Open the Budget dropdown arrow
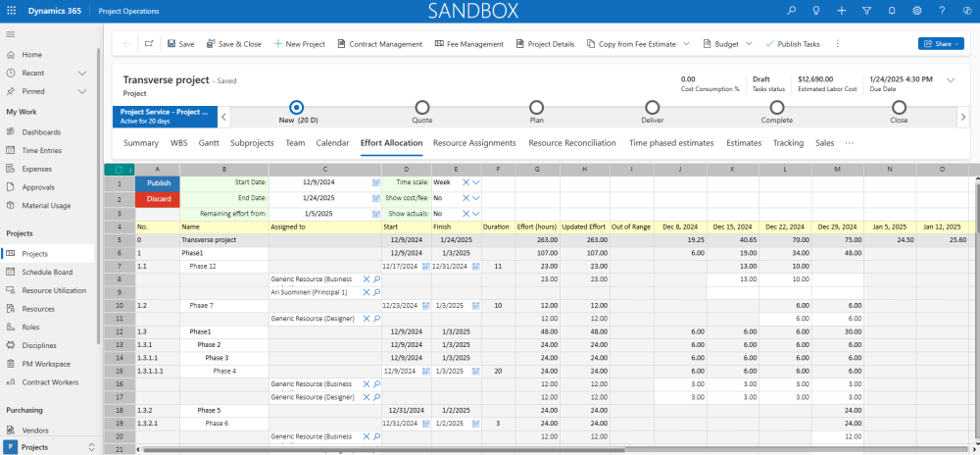Screen dimensions: 980x455 point(749,44)
